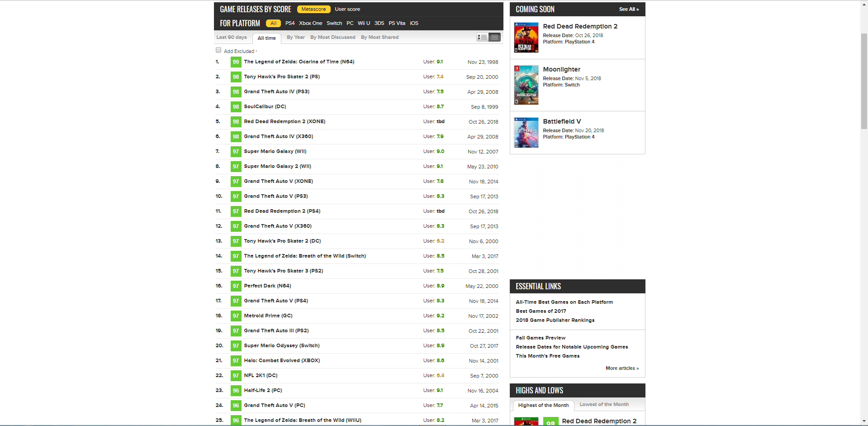Filter by PS Vita platform
This screenshot has height=426, width=868.
(x=397, y=23)
